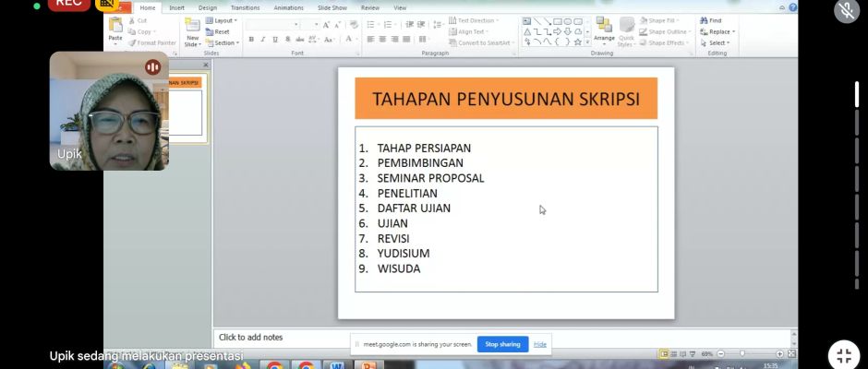Exit full screen using the collapse icon
This screenshot has height=369, width=868.
click(x=843, y=355)
